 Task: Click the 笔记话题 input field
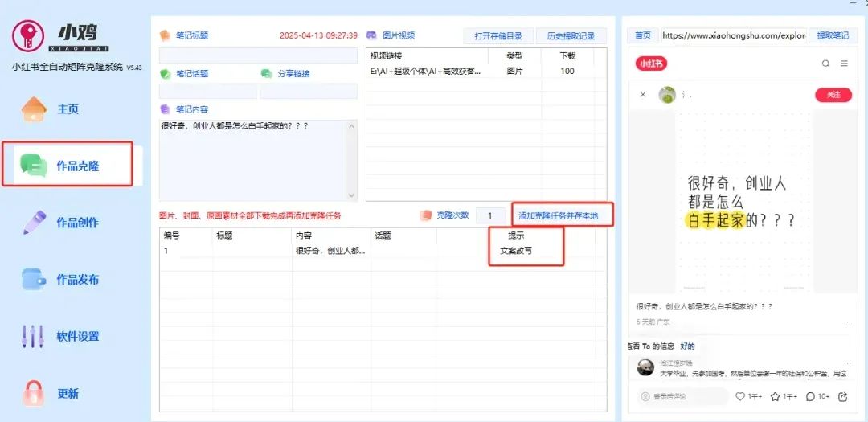tap(208, 92)
